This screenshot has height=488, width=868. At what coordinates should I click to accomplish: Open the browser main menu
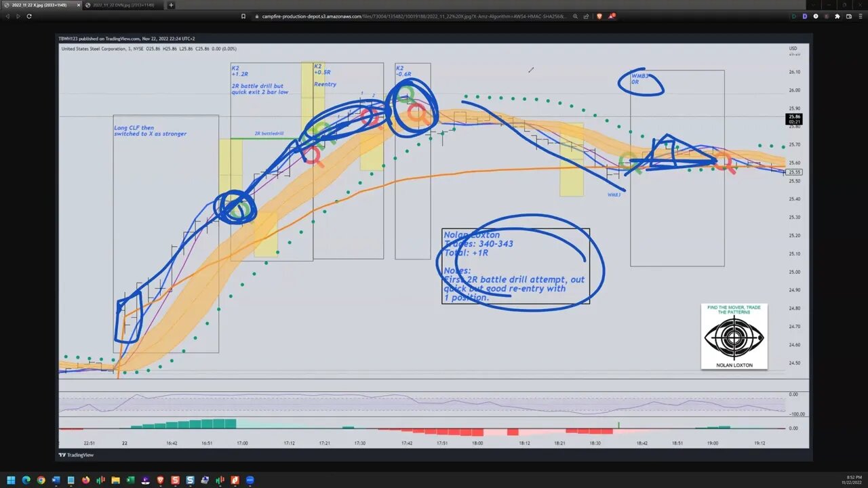pos(861,16)
